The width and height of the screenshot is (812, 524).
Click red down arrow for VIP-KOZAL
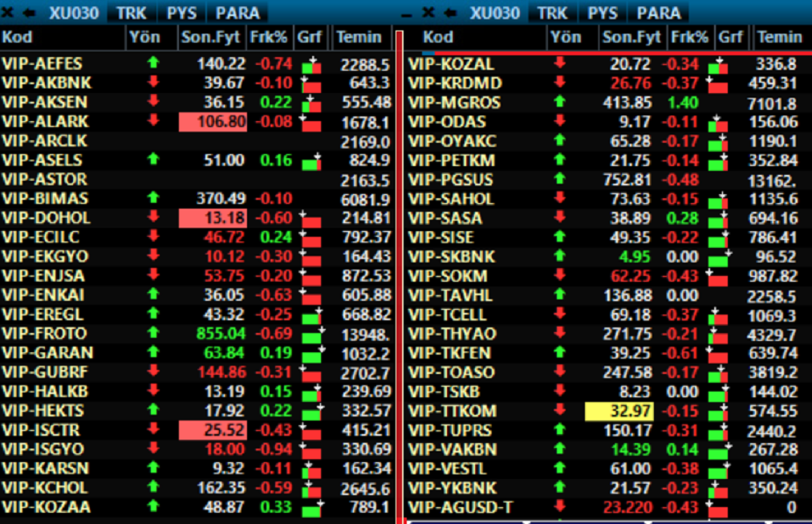point(559,63)
